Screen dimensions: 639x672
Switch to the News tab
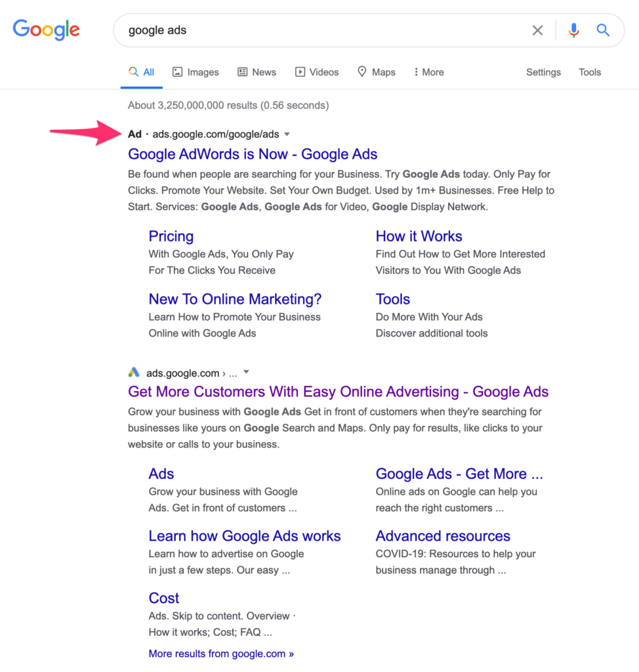(x=257, y=72)
